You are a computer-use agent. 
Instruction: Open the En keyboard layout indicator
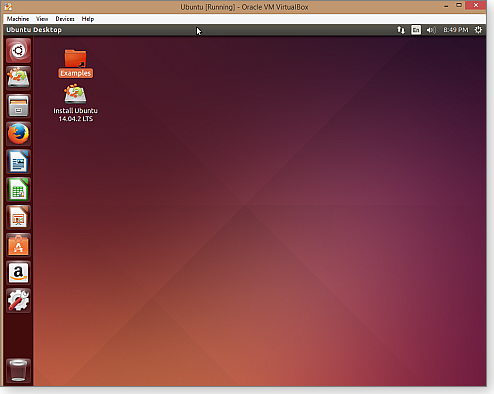click(x=416, y=30)
